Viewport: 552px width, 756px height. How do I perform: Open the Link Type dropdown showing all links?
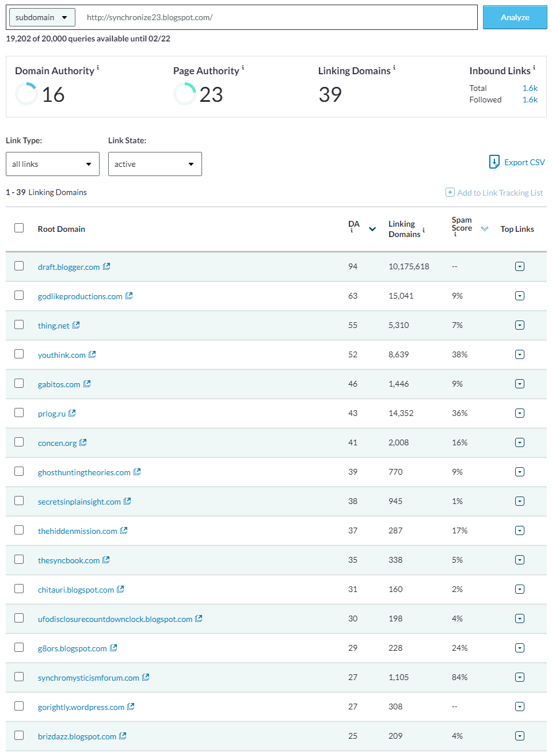[52, 164]
